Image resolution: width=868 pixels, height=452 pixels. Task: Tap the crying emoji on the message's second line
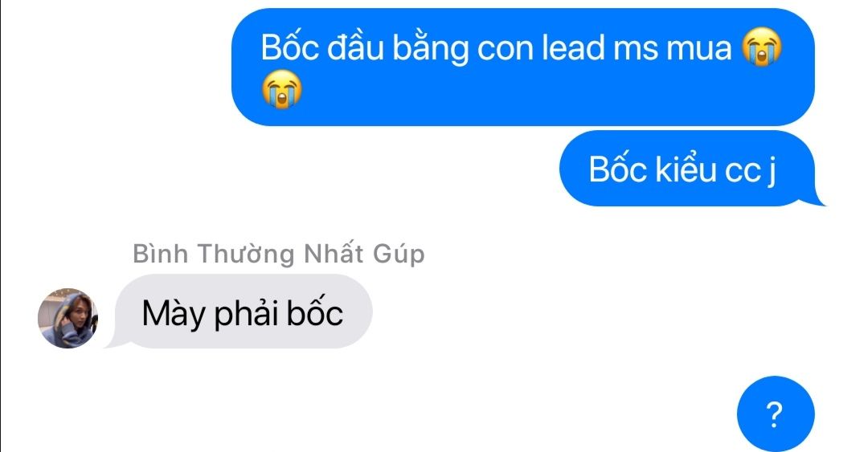(282, 89)
